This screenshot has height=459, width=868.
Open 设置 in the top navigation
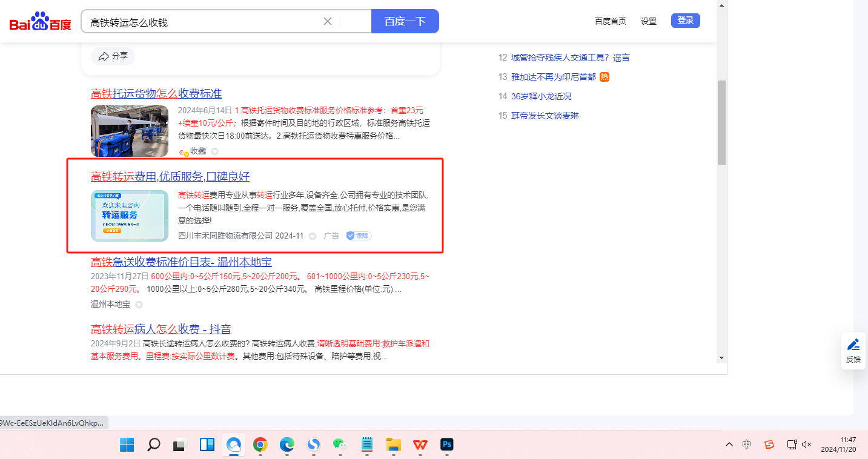pyautogui.click(x=649, y=21)
